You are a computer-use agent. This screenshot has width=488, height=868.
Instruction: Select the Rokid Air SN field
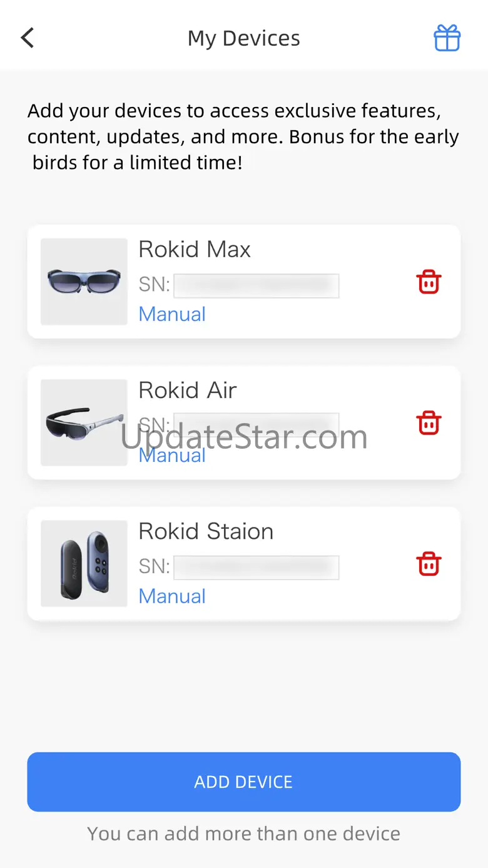(257, 426)
